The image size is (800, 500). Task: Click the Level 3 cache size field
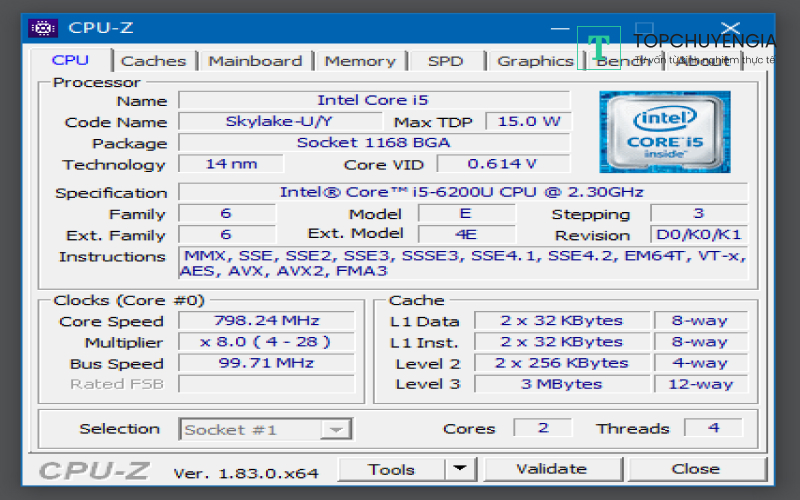click(x=561, y=384)
